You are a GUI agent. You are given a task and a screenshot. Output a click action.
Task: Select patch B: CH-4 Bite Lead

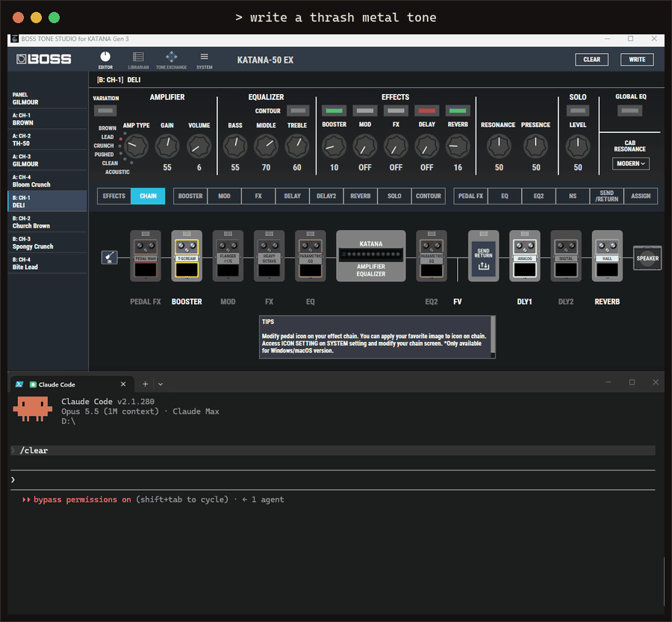pyautogui.click(x=47, y=263)
